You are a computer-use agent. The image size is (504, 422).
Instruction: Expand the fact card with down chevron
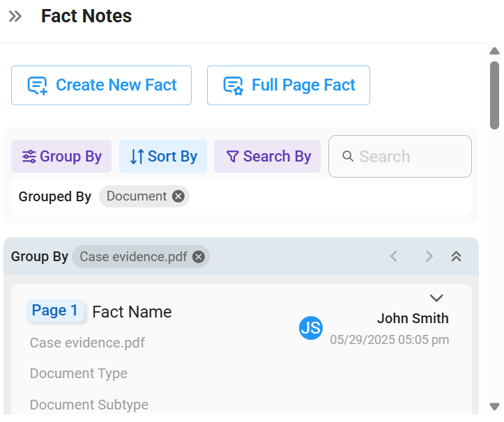(x=436, y=298)
